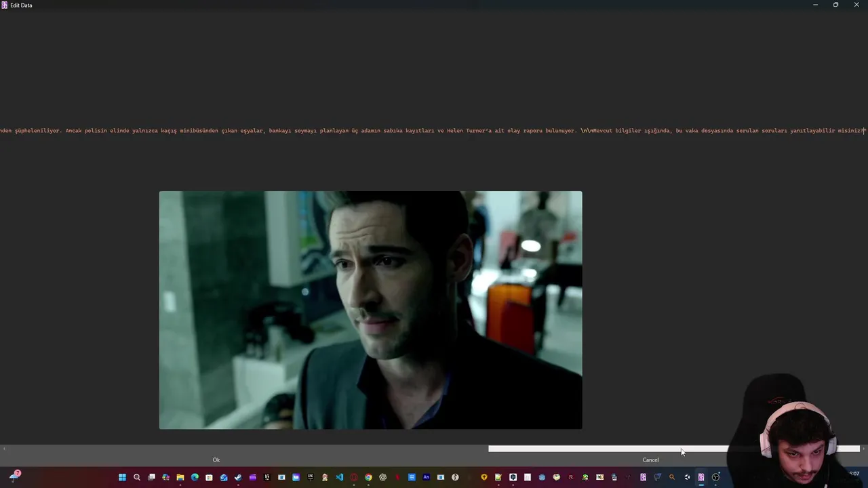Screen dimensions: 868x488
Task: Close the Edit Data window
Action: click(856, 5)
